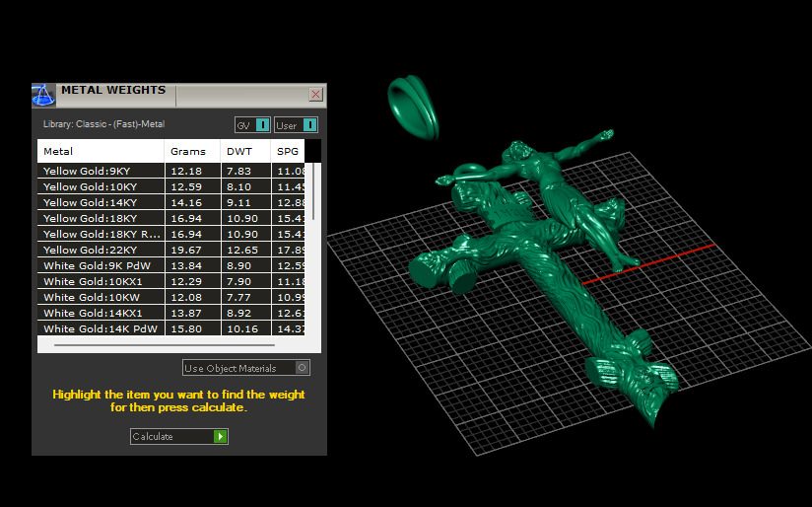The image size is (812, 507).
Task: Sort by the Grams column header
Action: (x=192, y=151)
